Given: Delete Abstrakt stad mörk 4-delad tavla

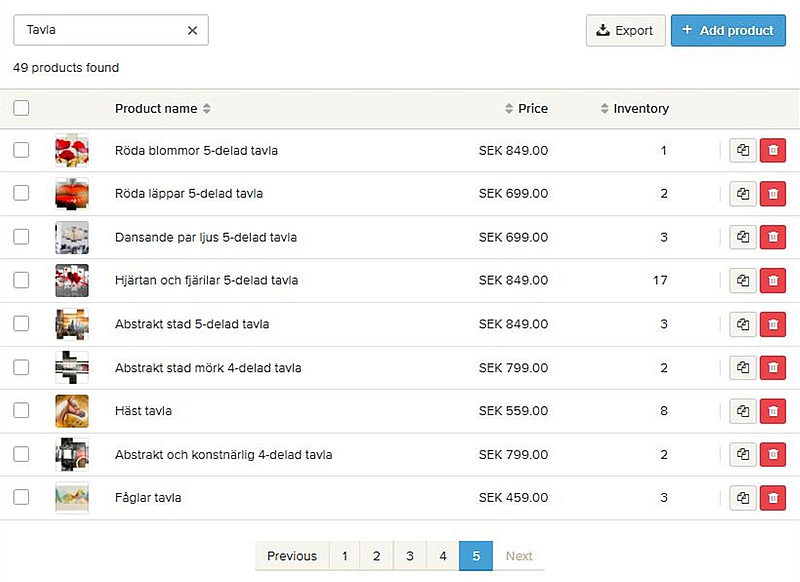Looking at the screenshot, I should tap(772, 368).
